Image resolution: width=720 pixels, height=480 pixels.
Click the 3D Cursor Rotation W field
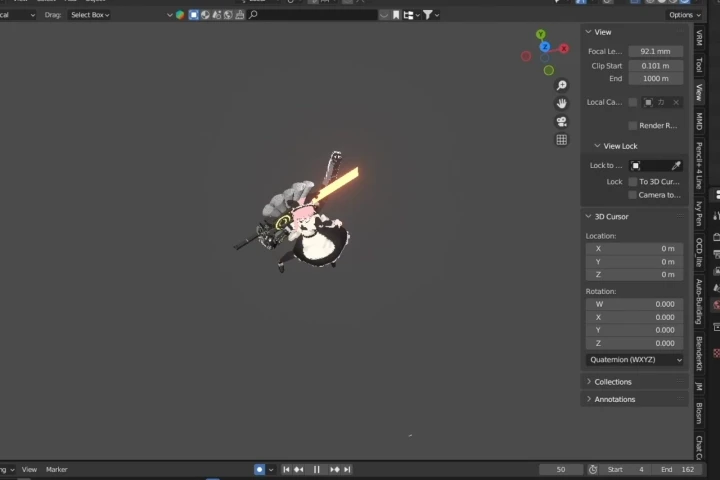pyautogui.click(x=635, y=304)
